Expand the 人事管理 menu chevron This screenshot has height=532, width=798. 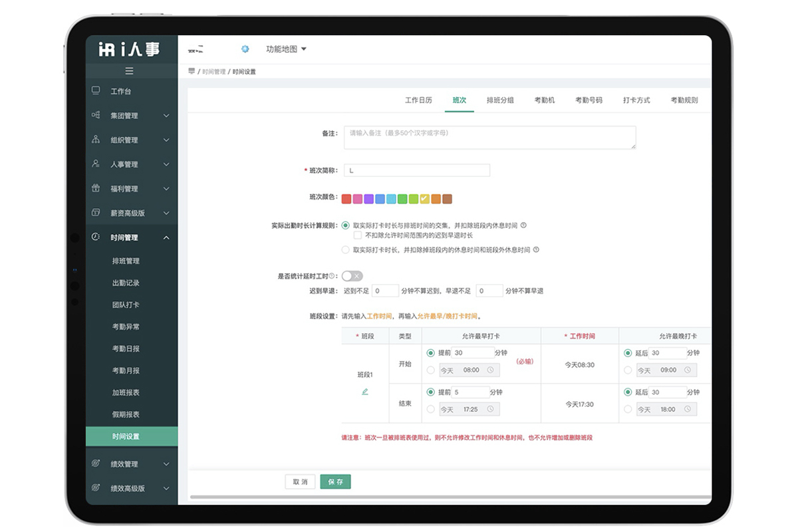pyautogui.click(x=166, y=164)
